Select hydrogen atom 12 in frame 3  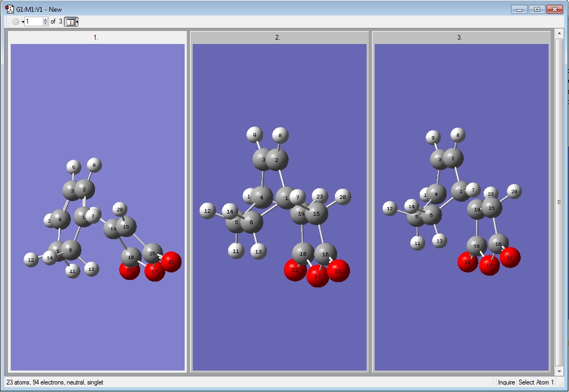[390, 209]
